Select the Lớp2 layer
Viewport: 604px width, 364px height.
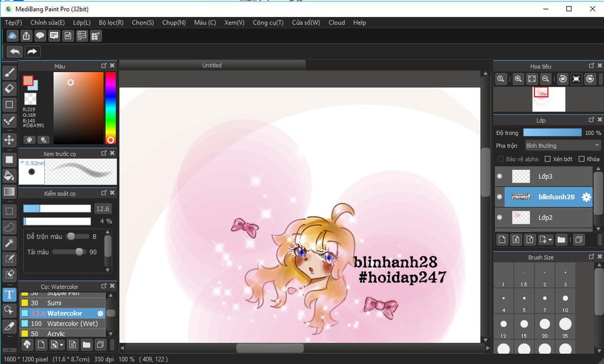[x=544, y=218]
